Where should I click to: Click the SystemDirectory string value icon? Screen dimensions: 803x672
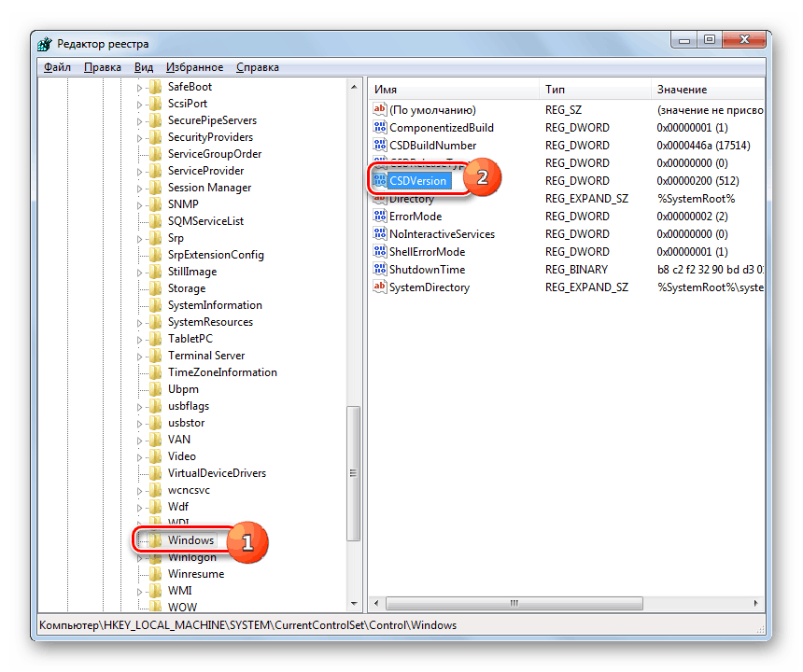378,287
